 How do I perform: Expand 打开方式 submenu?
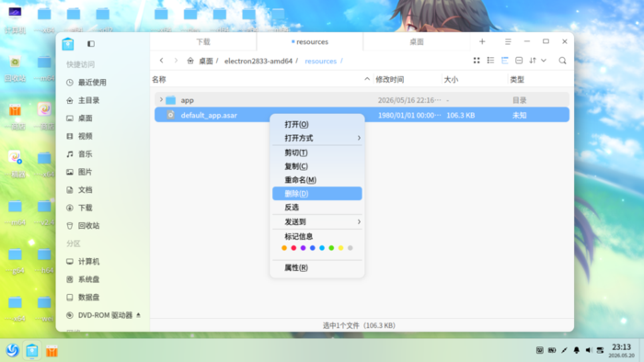(317, 138)
